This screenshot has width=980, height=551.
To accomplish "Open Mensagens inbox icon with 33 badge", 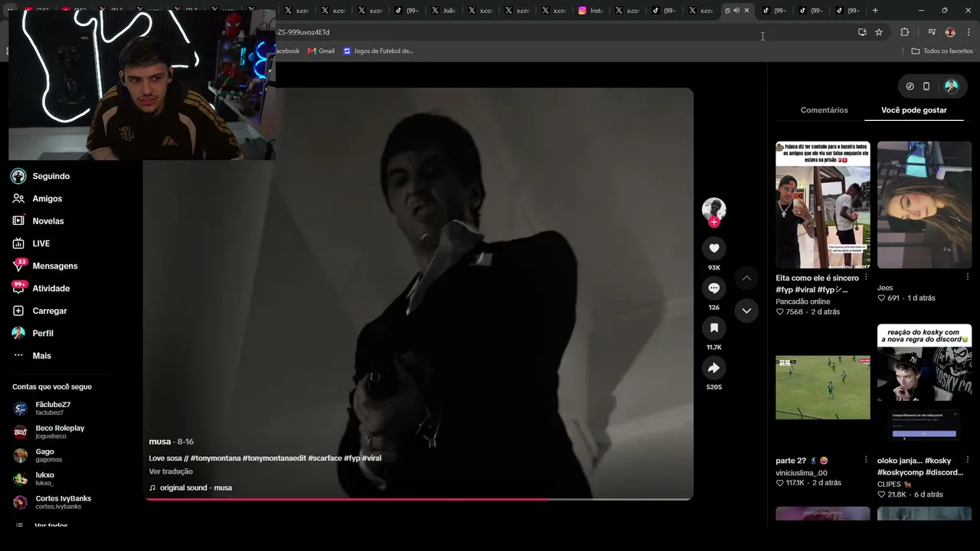I will click(x=18, y=266).
